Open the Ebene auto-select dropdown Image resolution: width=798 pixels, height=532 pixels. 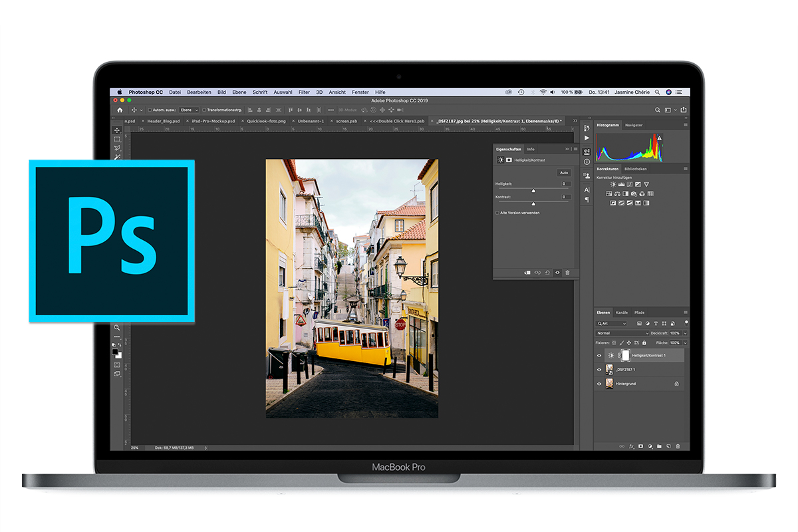click(190, 110)
